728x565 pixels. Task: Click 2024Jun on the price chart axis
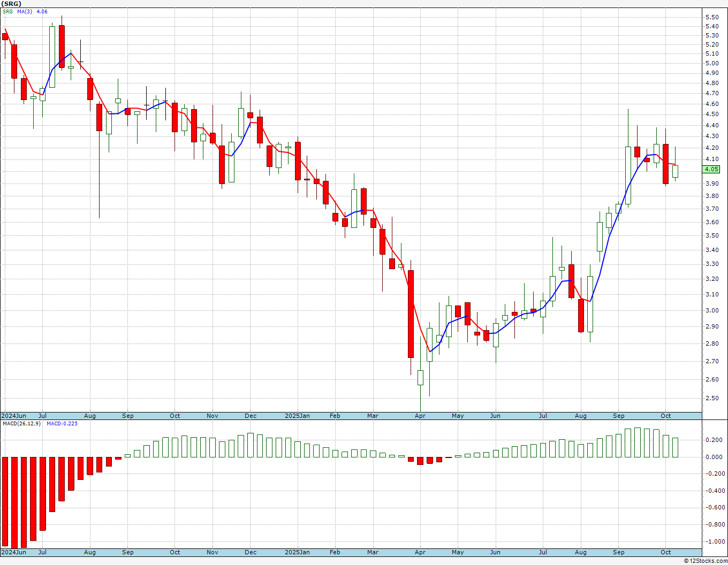point(13,416)
